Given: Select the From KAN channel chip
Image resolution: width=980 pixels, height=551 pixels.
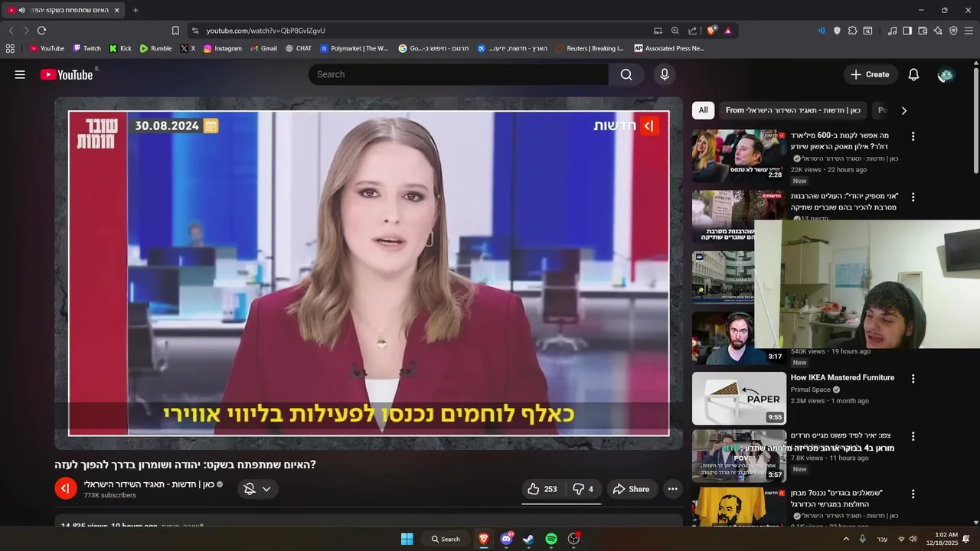Looking at the screenshot, I should (793, 110).
